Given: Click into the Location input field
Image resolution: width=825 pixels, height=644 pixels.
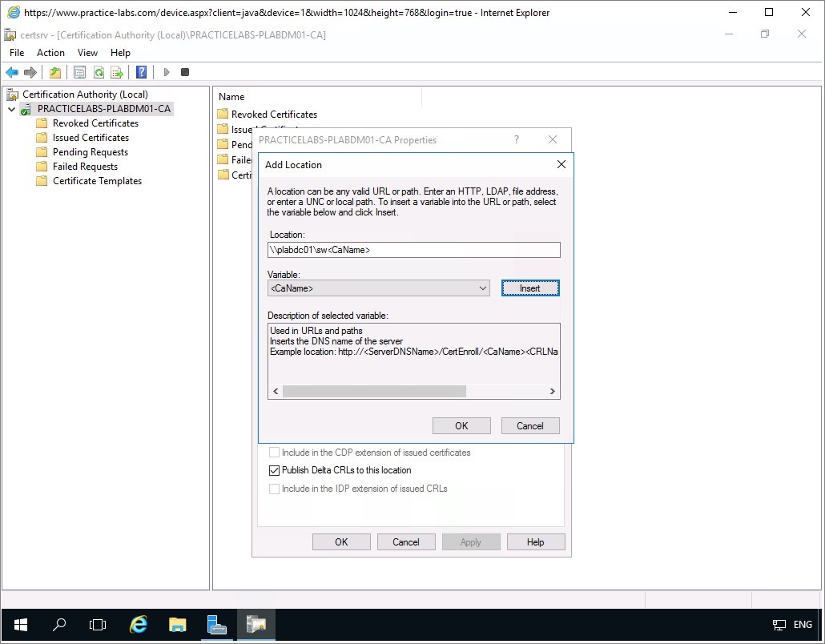Looking at the screenshot, I should [x=413, y=250].
